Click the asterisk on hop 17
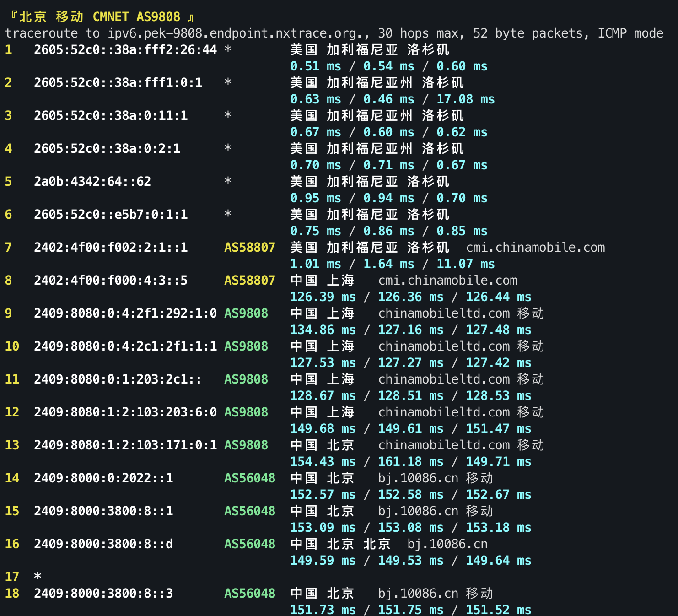This screenshot has width=678, height=616. [38, 576]
